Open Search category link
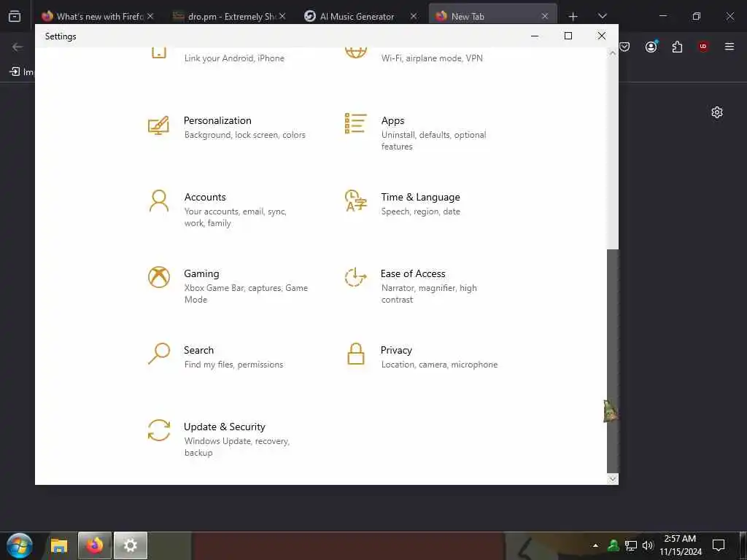This screenshot has width=747, height=560. [x=198, y=351]
